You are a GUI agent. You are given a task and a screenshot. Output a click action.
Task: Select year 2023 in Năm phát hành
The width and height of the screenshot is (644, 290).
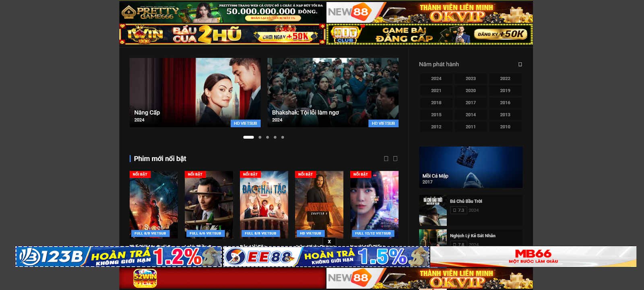pyautogui.click(x=471, y=79)
